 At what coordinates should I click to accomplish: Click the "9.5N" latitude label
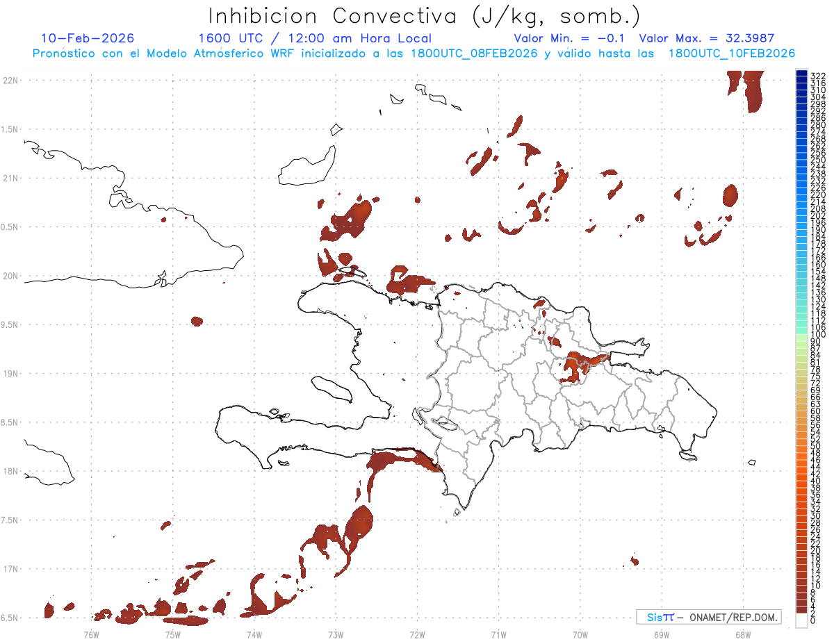click(10, 324)
